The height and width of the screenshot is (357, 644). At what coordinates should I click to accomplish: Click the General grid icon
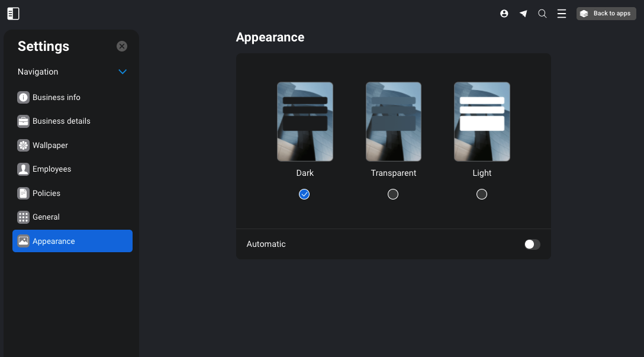[x=24, y=217]
